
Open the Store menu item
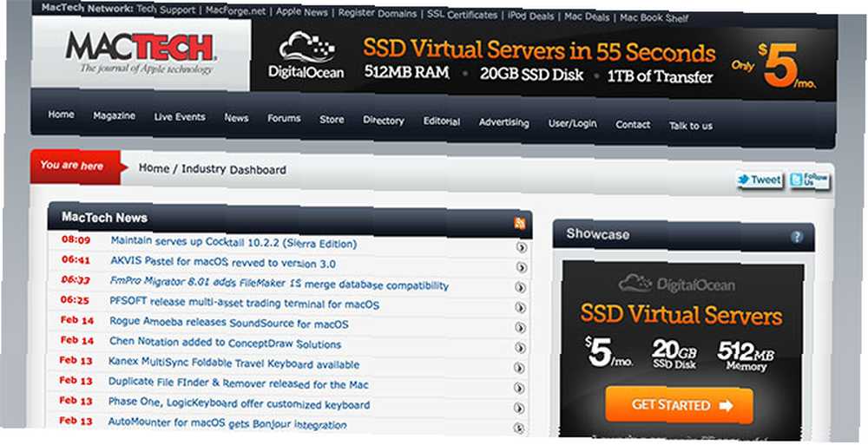click(x=332, y=120)
